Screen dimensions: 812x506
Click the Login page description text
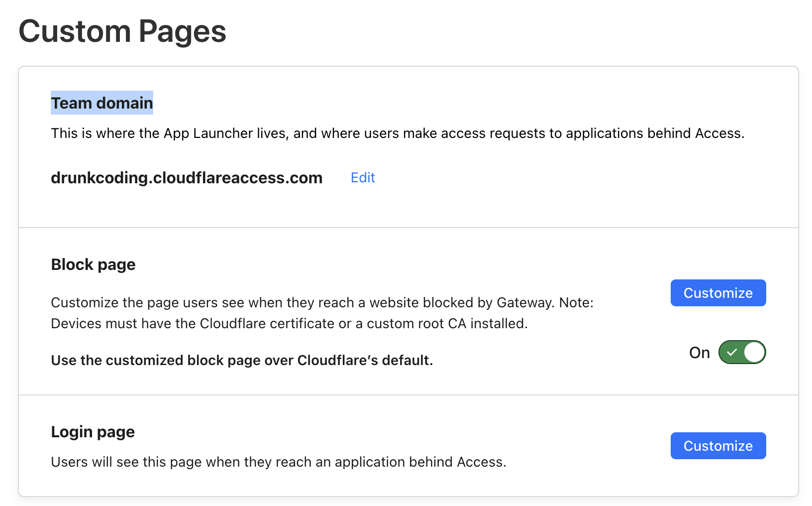click(x=279, y=462)
